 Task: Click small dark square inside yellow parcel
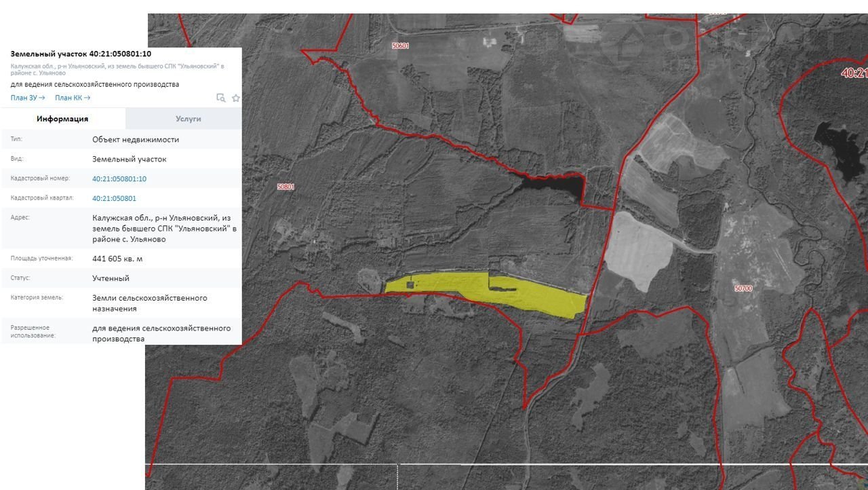[x=409, y=286]
